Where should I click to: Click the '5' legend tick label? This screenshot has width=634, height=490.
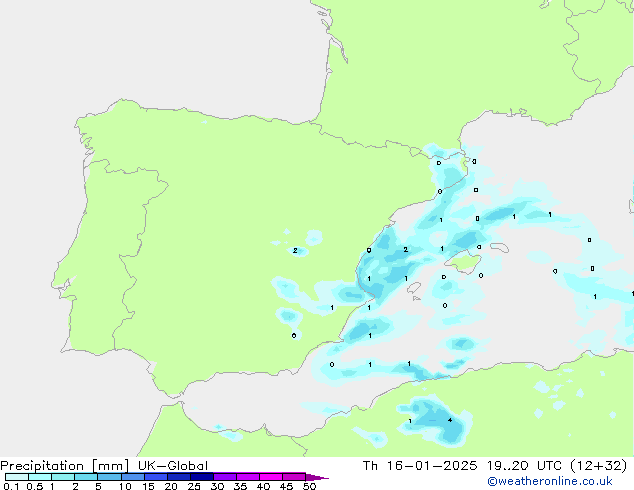(x=98, y=486)
